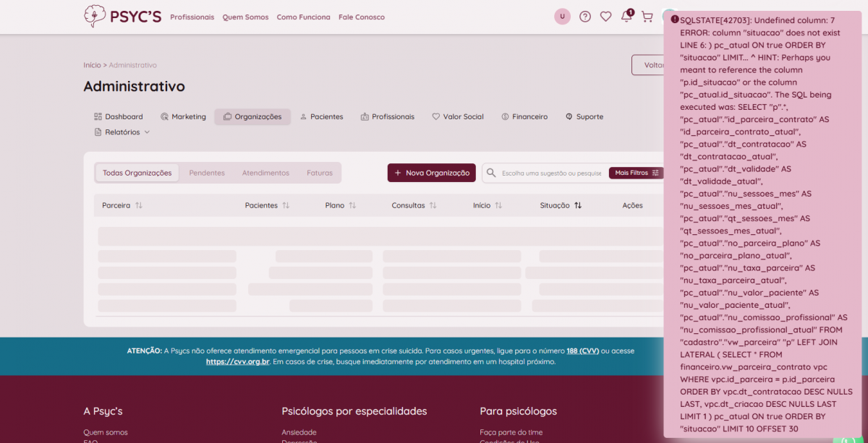
Task: Show Pendentes organizations
Action: (207, 173)
